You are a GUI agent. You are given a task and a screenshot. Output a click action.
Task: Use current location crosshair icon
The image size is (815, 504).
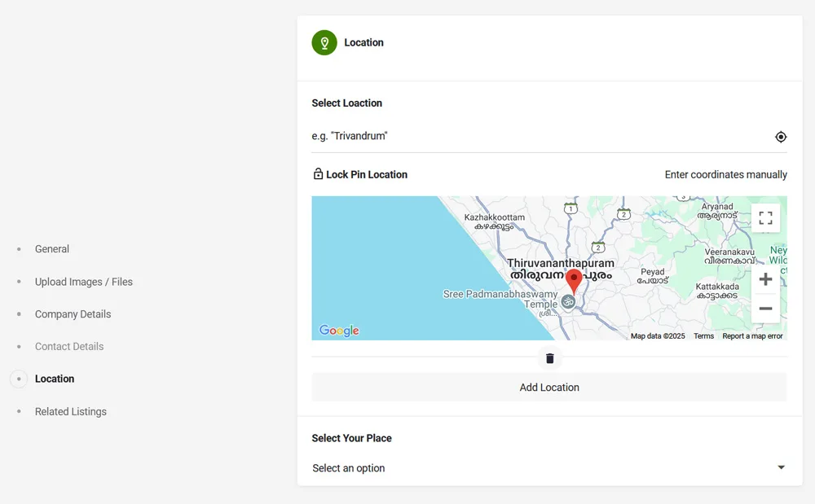pyautogui.click(x=780, y=137)
